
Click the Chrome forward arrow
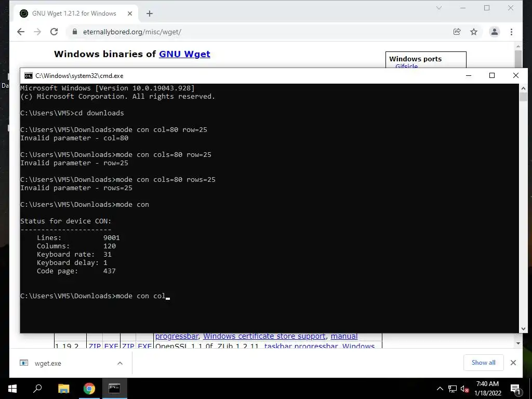pyautogui.click(x=37, y=32)
